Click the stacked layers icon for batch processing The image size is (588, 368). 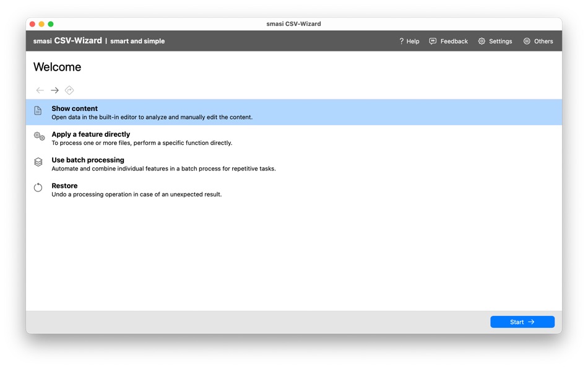click(38, 162)
